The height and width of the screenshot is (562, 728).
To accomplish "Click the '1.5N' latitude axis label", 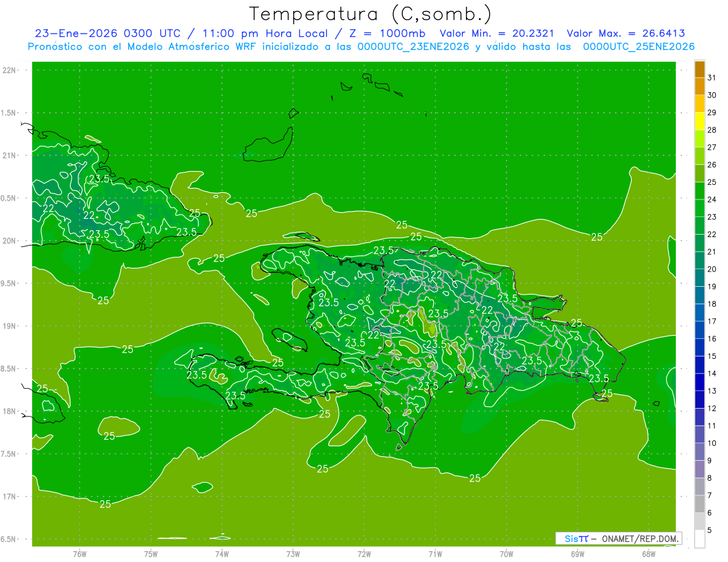I will tap(8, 113).
